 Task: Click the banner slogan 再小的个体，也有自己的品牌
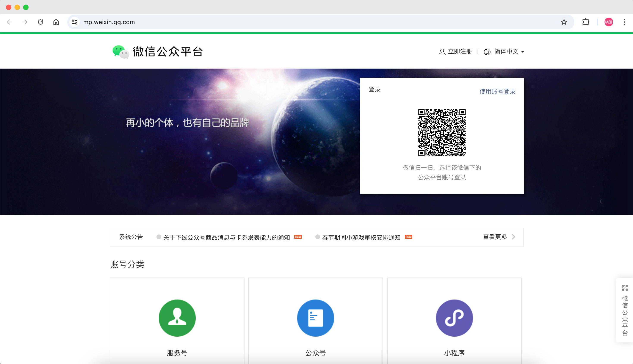[x=187, y=122]
